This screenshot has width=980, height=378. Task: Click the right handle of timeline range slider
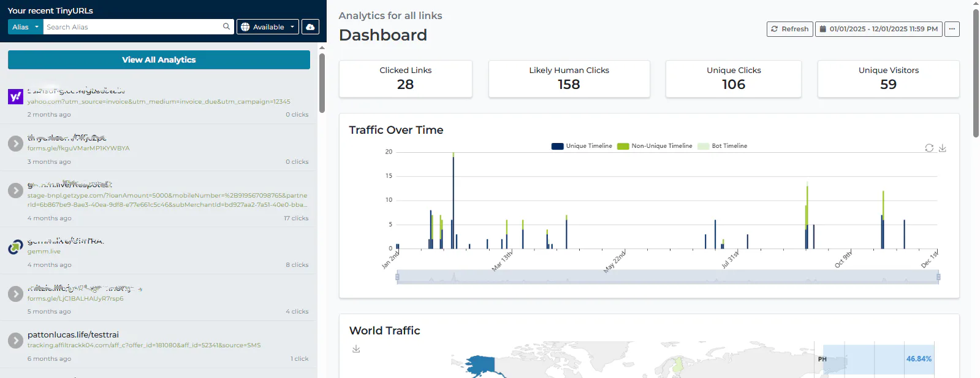938,277
